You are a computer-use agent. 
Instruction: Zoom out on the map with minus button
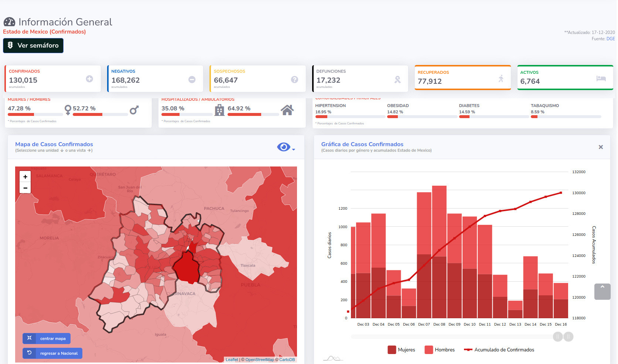tap(25, 188)
